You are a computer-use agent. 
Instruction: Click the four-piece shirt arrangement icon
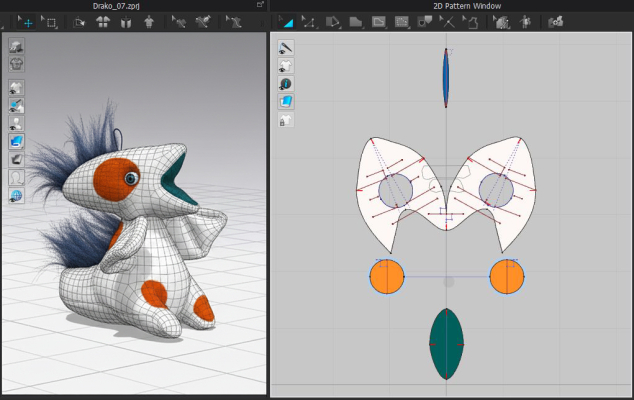(x=103, y=22)
